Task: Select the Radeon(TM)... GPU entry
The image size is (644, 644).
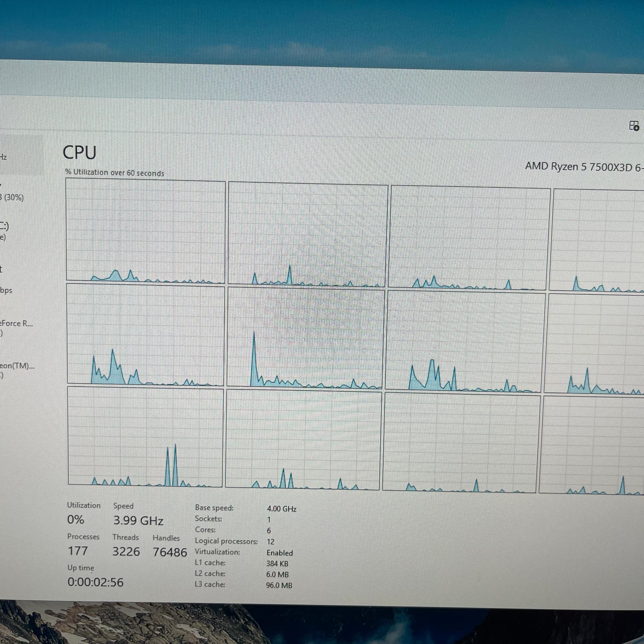Action: (17, 370)
